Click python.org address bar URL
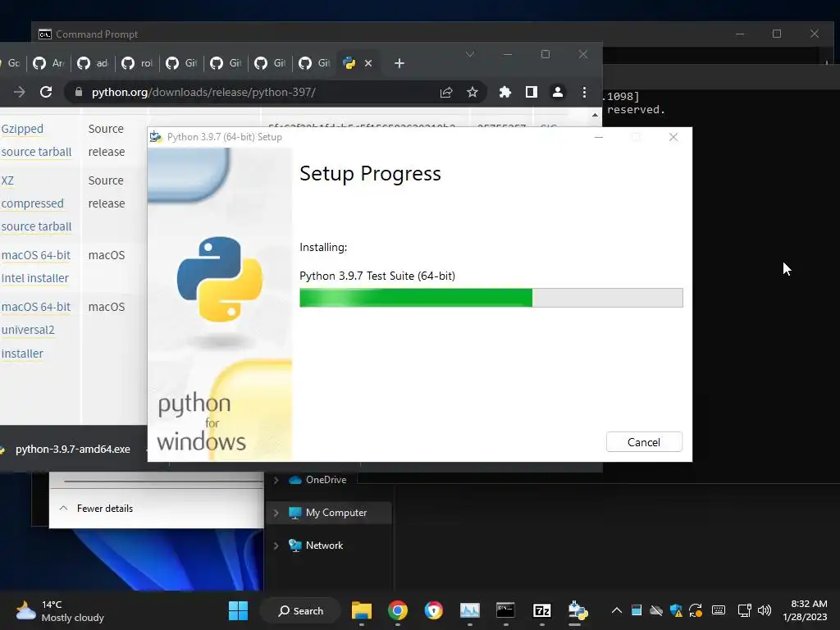The height and width of the screenshot is (630, 840). point(203,92)
